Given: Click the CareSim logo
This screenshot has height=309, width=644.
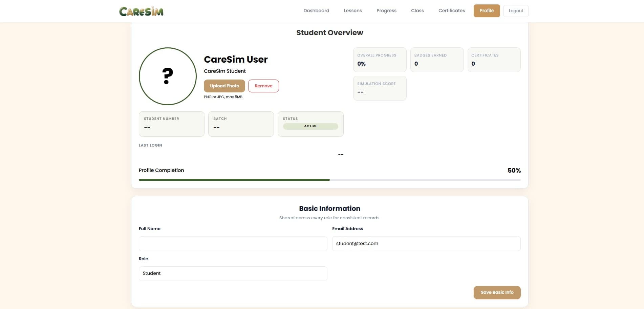Looking at the screenshot, I should [x=141, y=11].
